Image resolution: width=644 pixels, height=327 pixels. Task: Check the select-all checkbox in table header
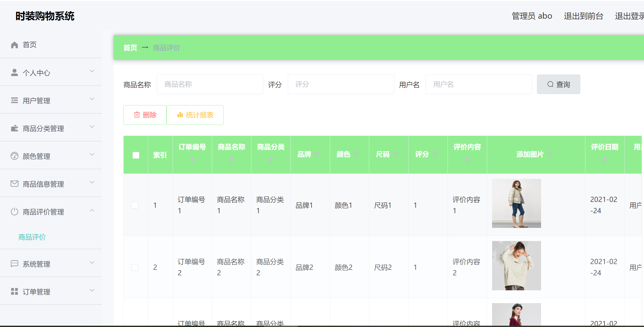(x=136, y=155)
